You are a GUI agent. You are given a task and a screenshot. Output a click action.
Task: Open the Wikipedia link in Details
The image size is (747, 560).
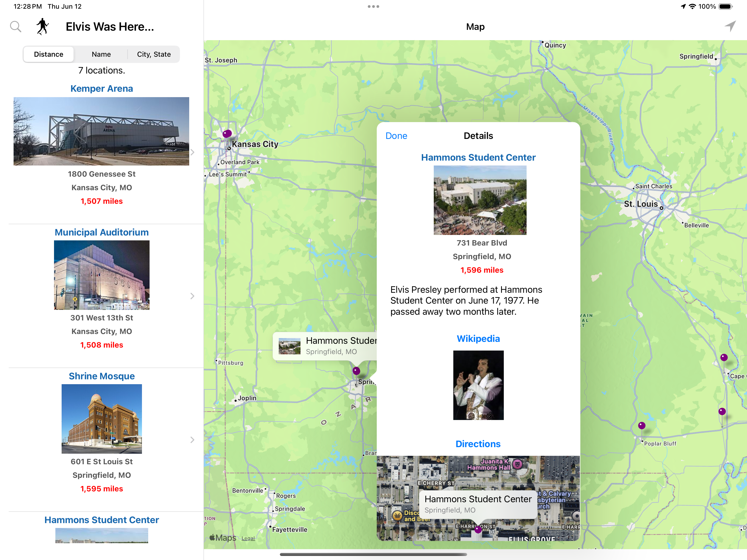[478, 339]
